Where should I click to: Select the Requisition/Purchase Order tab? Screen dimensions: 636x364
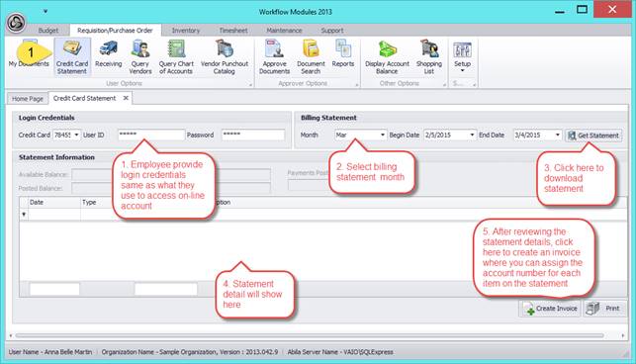(x=115, y=31)
